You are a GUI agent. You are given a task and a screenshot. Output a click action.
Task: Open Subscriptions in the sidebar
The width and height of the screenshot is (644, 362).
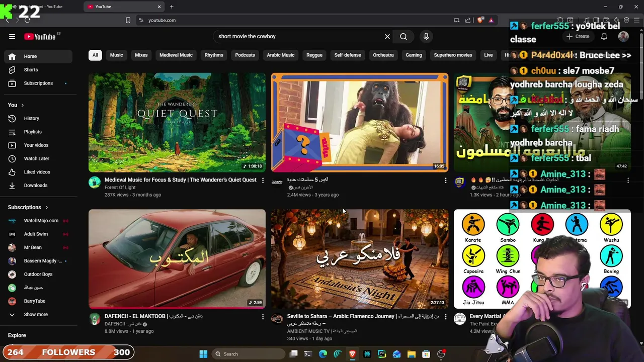[38, 83]
